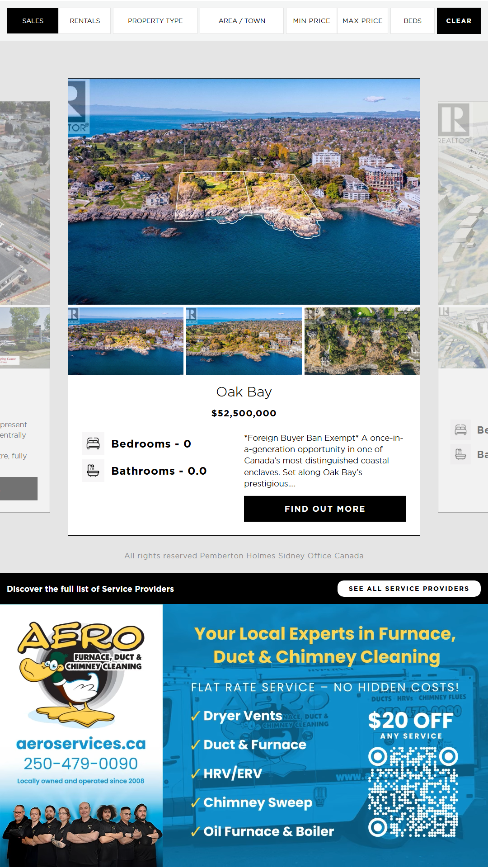
Task: Open the Property Type dropdown
Action: 155,21
